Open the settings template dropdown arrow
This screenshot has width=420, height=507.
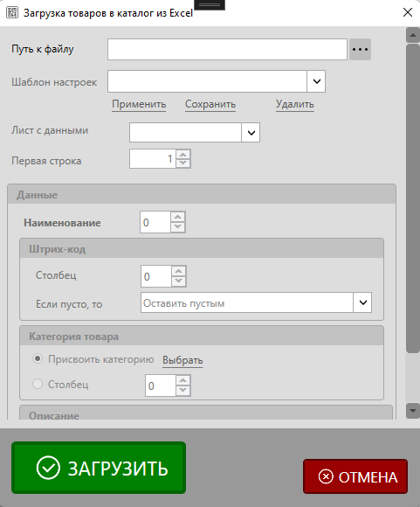(317, 81)
